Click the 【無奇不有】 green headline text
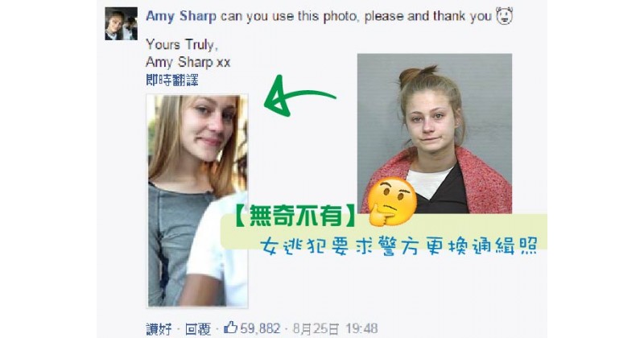Image resolution: width=644 pixels, height=338 pixels. click(296, 216)
